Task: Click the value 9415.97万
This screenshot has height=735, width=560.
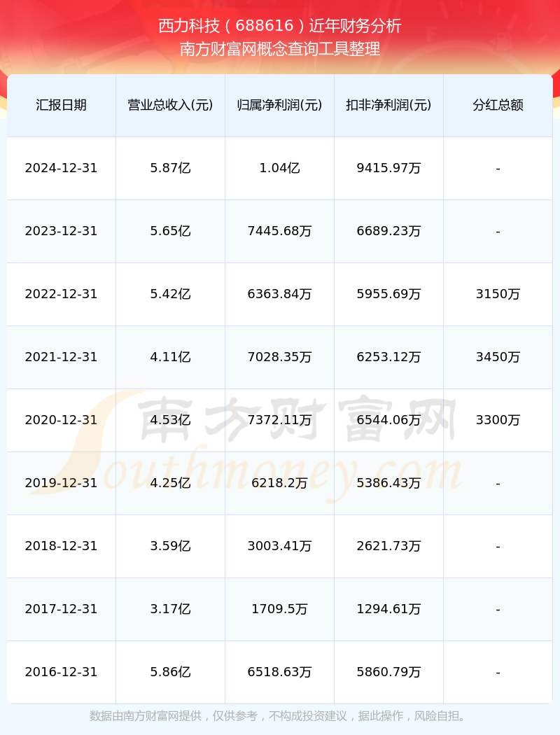Action: pyautogui.click(x=389, y=168)
